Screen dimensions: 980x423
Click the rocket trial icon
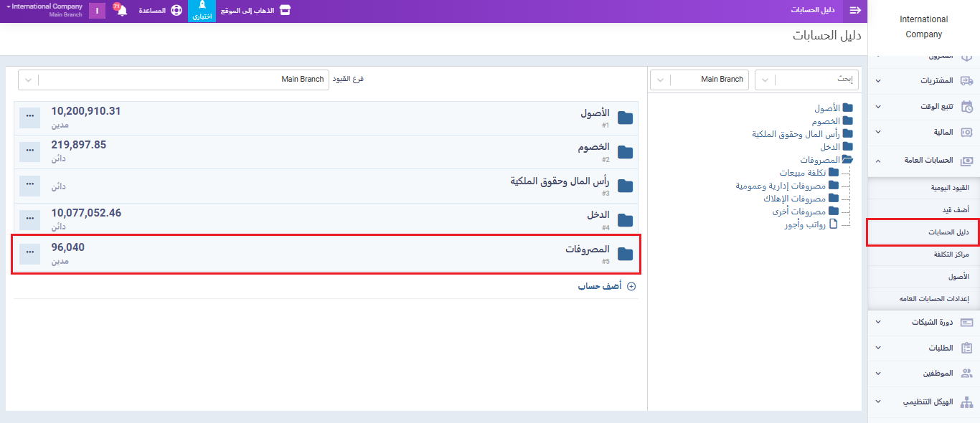tap(202, 6)
